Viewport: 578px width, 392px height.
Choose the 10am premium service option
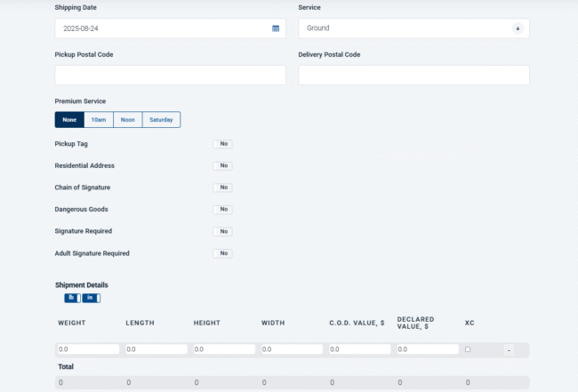(x=99, y=119)
